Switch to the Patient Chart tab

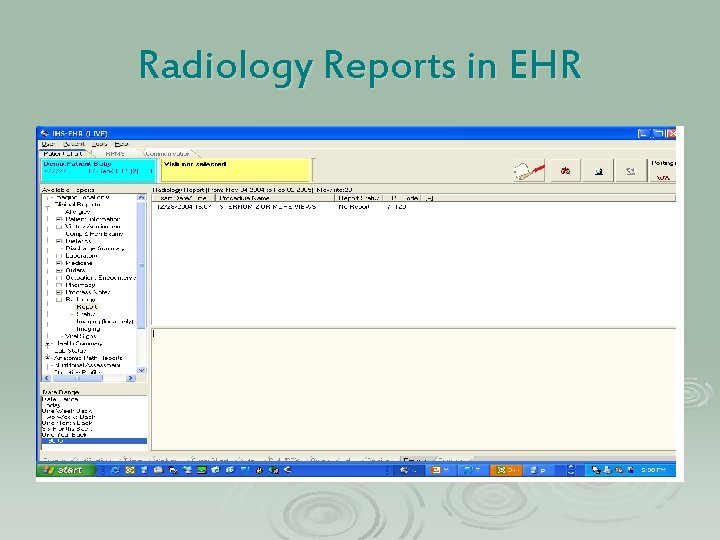(63, 153)
